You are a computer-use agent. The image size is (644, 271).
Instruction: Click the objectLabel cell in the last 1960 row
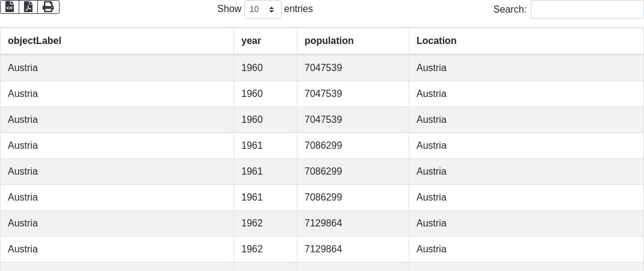[23, 120]
